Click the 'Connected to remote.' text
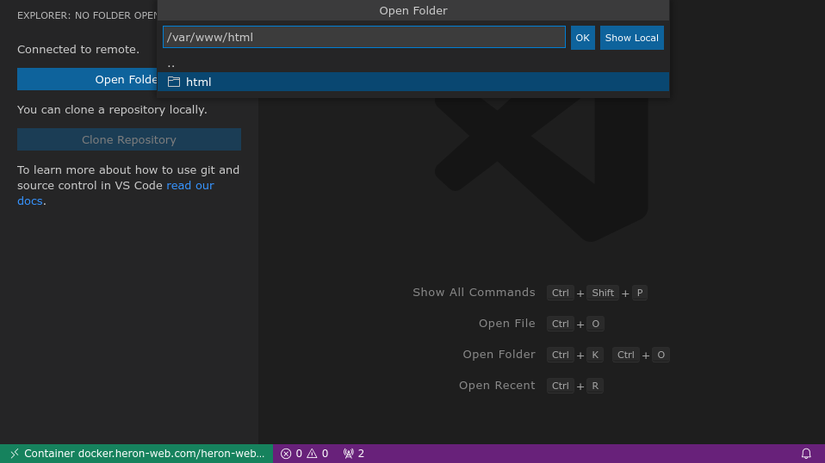Viewport: 825px width, 463px height. coord(78,49)
